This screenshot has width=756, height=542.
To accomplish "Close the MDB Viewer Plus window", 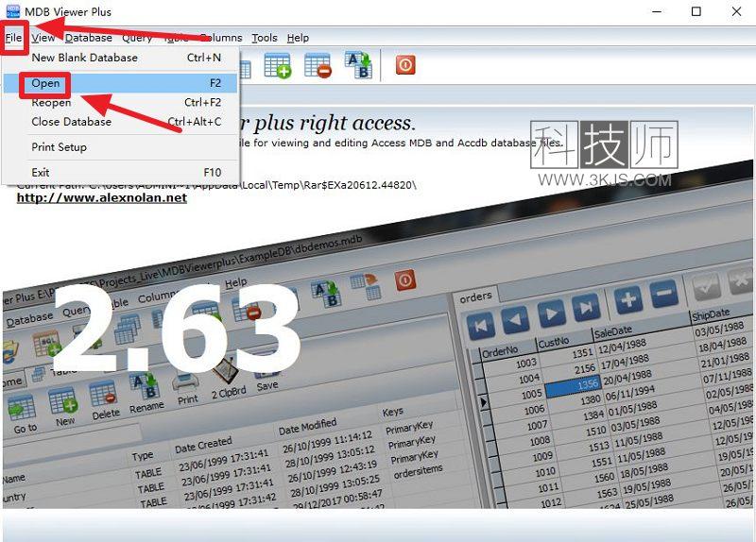I will 736,11.
